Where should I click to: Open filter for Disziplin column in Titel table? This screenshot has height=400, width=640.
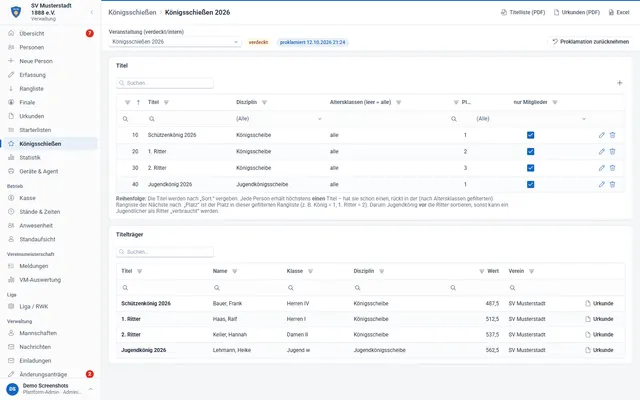coord(264,102)
